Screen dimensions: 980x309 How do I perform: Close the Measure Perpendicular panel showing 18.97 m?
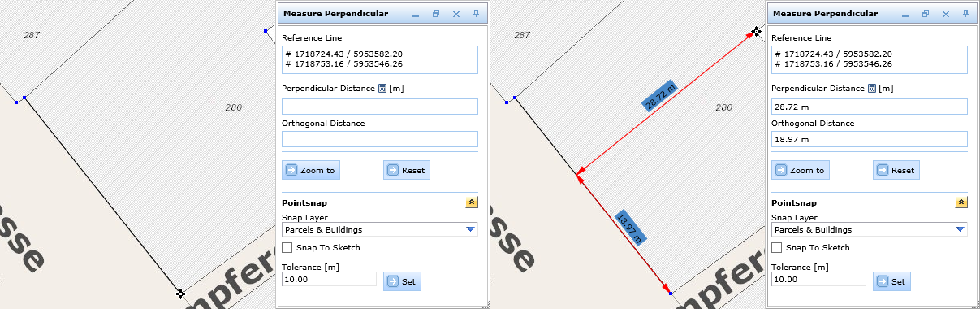pyautogui.click(x=946, y=14)
